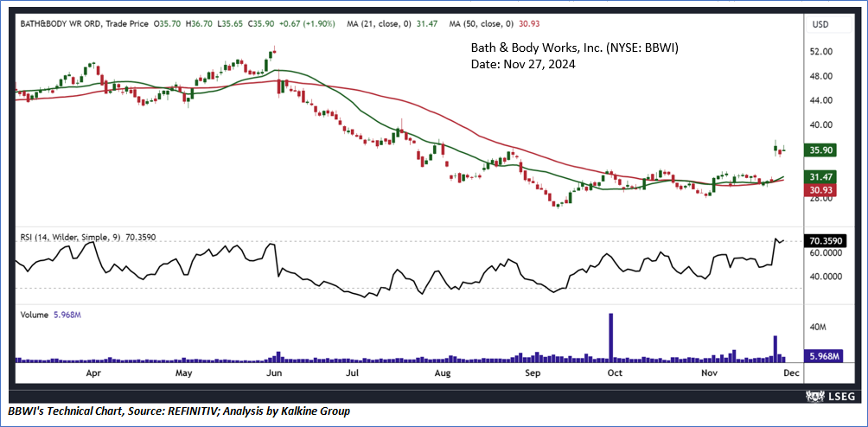This screenshot has height=427, width=868.
Task: Click the 52.00 price axis label
Action: point(820,52)
